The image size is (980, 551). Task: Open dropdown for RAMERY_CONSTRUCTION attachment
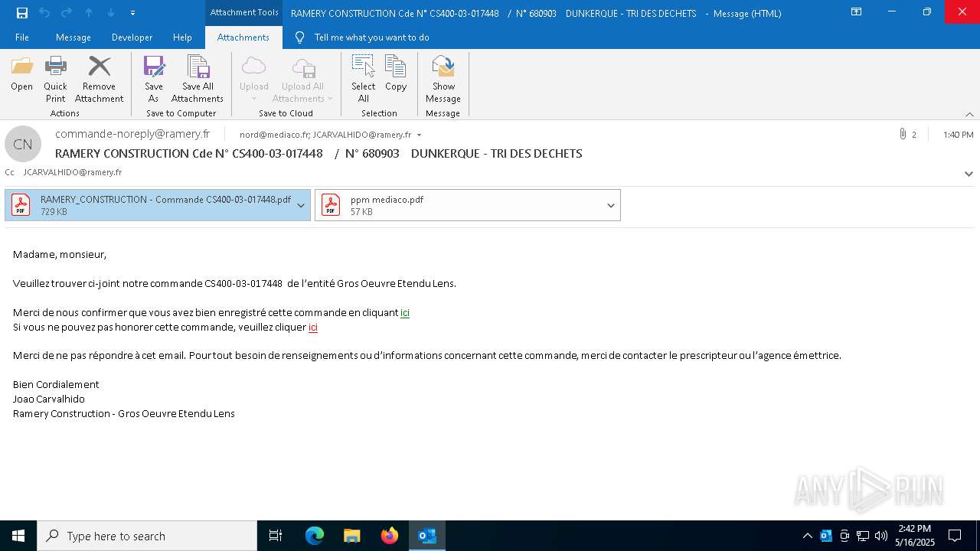coord(301,205)
